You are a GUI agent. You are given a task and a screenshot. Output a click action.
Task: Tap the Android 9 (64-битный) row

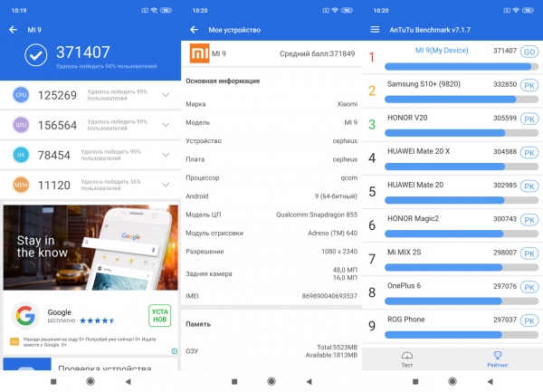(x=271, y=196)
